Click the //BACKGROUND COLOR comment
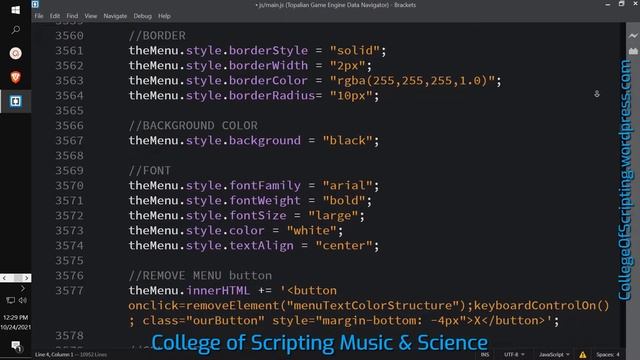 click(193, 125)
